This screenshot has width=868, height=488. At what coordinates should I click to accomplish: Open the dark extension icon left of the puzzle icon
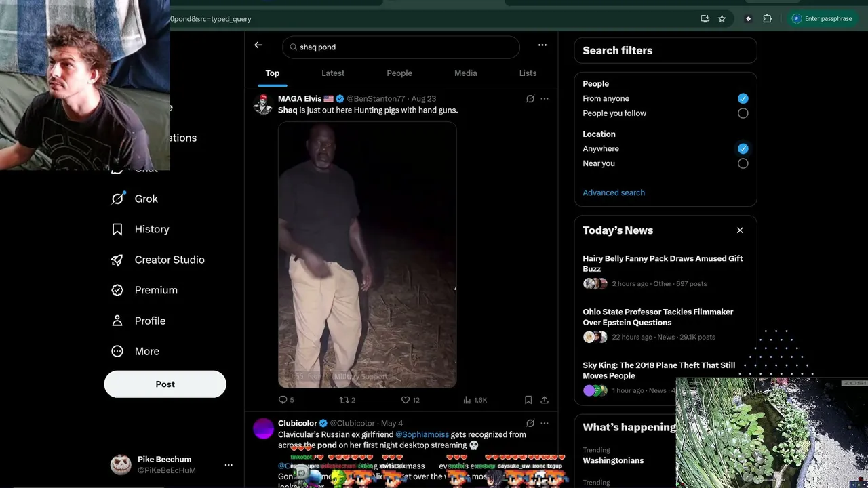748,19
